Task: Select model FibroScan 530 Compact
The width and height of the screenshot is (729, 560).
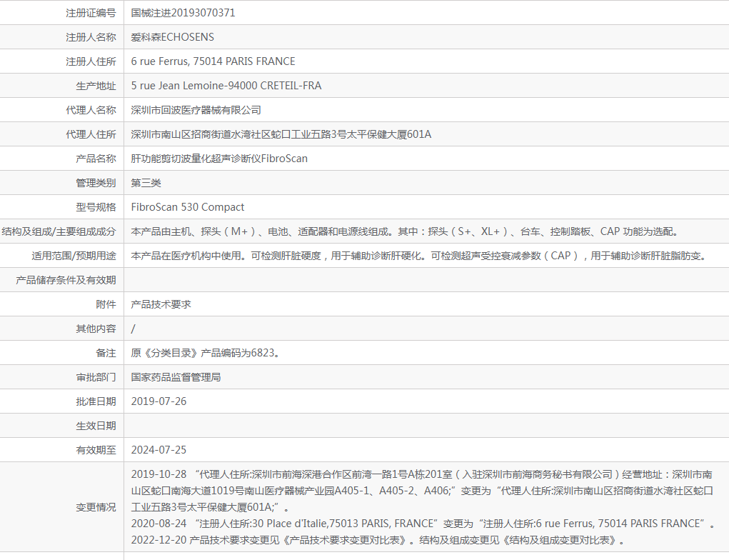Action: pos(187,207)
